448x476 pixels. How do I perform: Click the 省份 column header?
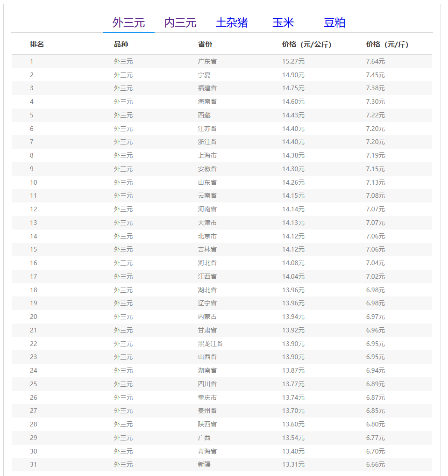tap(205, 44)
